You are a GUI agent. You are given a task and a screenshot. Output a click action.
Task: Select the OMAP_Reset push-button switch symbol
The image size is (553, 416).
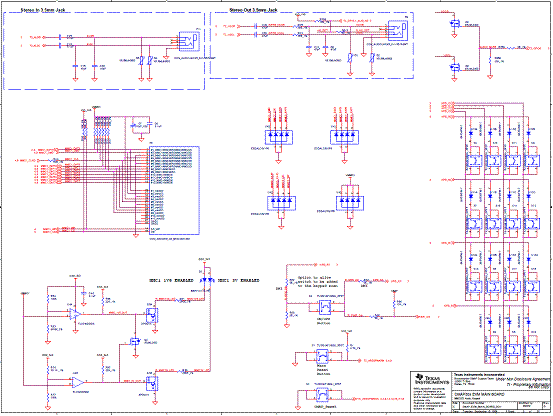pos(322,395)
